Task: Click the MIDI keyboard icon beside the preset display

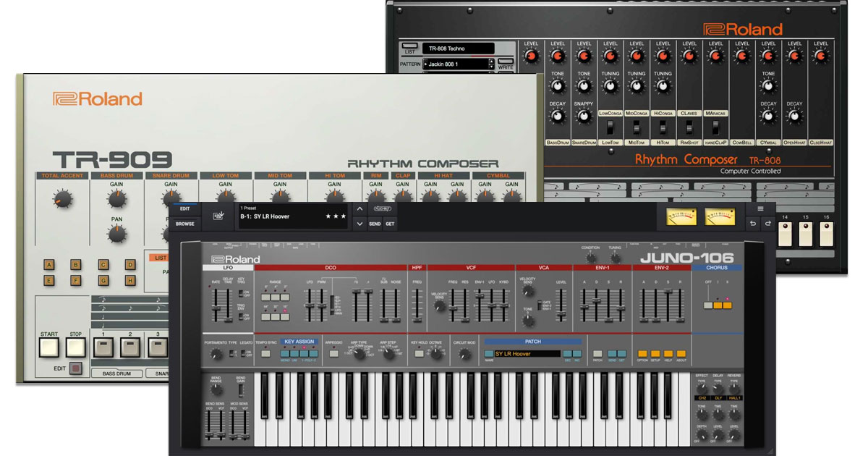Action: pyautogui.click(x=218, y=216)
